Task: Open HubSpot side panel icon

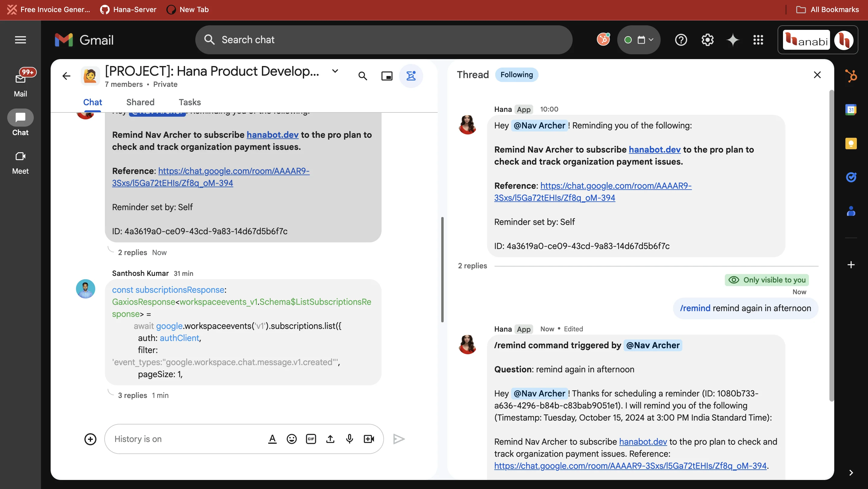Action: (851, 76)
